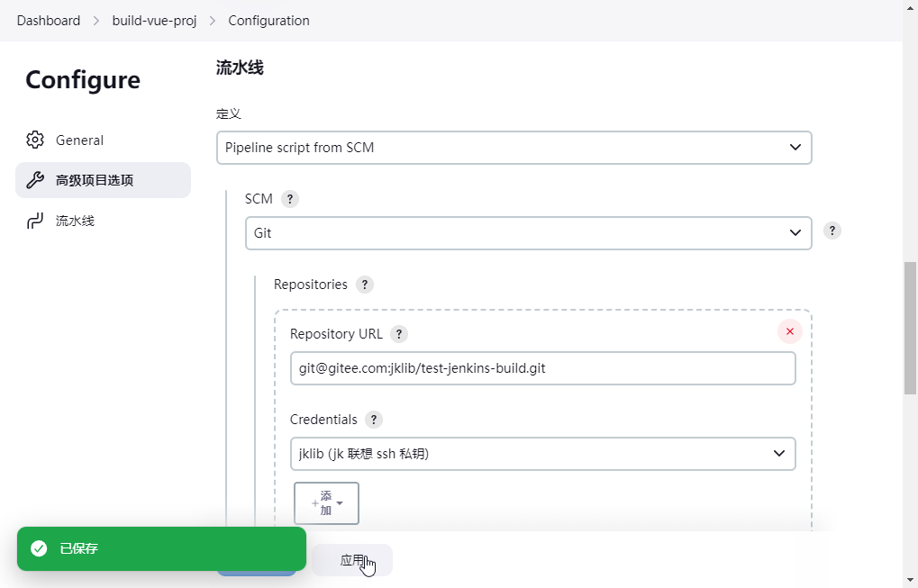Click the 定义 label text
The height and width of the screenshot is (588, 918).
coord(228,113)
